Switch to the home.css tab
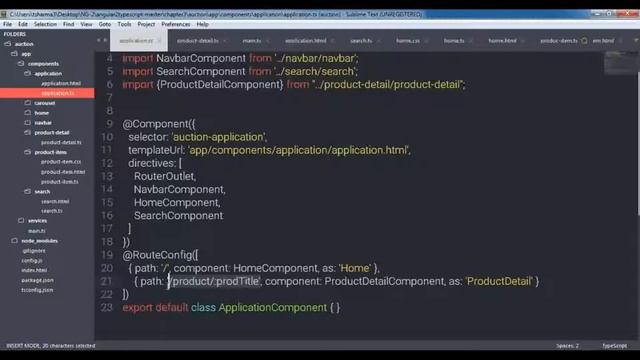640x360 pixels. click(408, 41)
